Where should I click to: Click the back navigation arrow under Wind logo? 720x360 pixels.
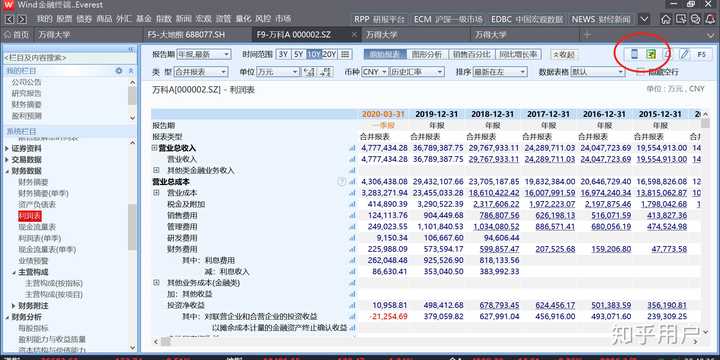coord(10,19)
